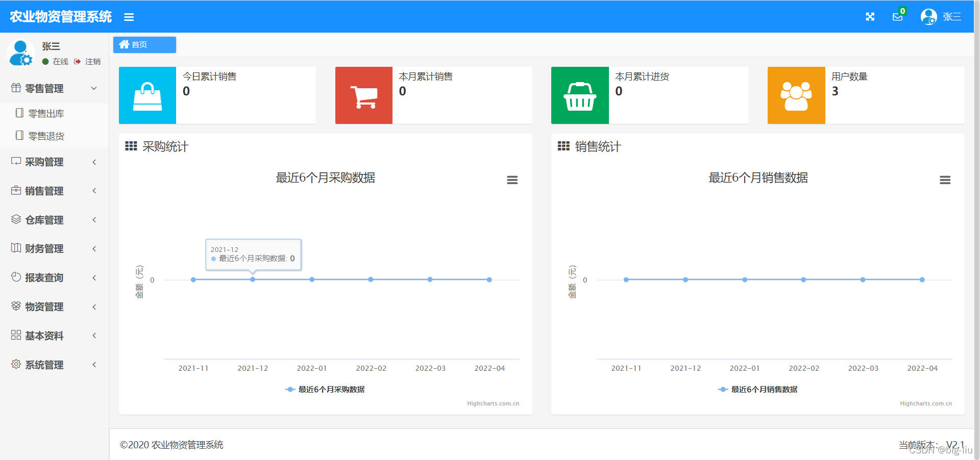Screen dimensions: 980x460
Task: Expand the 销售管理 menu chevron
Action: [94, 191]
